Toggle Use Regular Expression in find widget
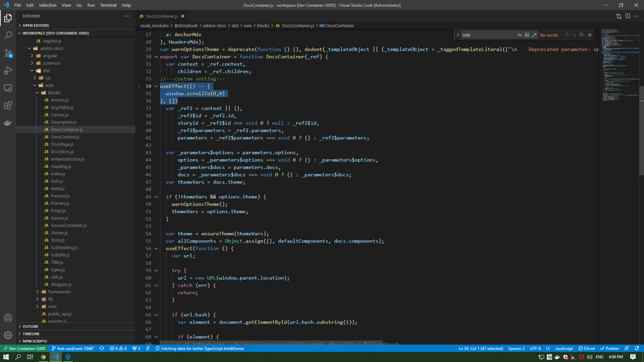The image size is (644, 362). click(534, 35)
